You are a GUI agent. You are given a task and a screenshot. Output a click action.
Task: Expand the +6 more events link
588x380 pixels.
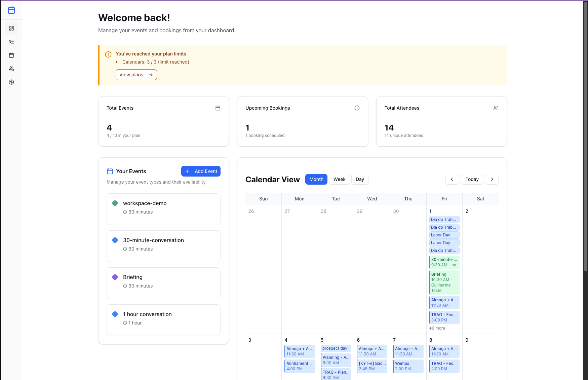(437, 328)
